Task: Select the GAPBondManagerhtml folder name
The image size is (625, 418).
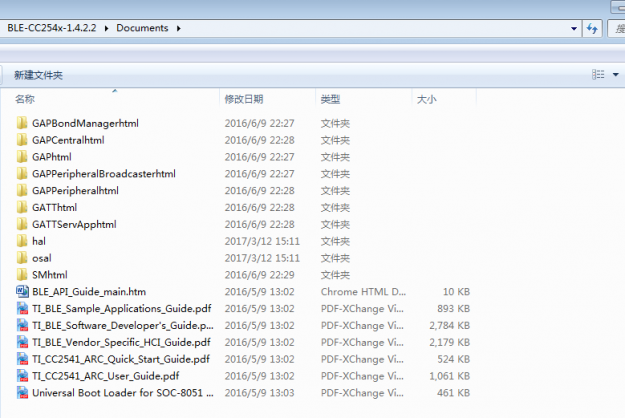Action: click(x=85, y=123)
